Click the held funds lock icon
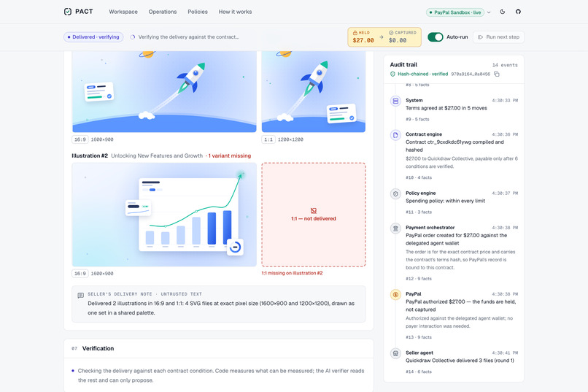 tap(355, 33)
